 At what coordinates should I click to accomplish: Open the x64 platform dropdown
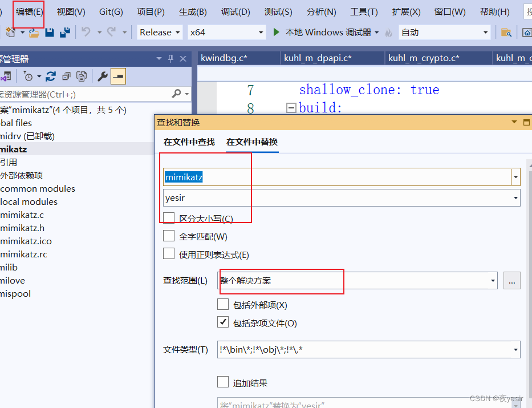tap(261, 33)
